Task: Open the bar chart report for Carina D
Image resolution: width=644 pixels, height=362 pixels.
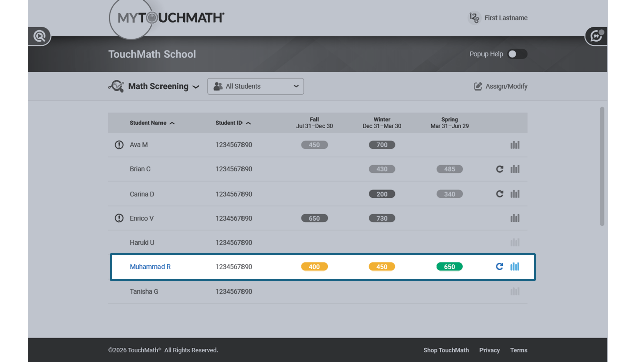Action: 515,194
